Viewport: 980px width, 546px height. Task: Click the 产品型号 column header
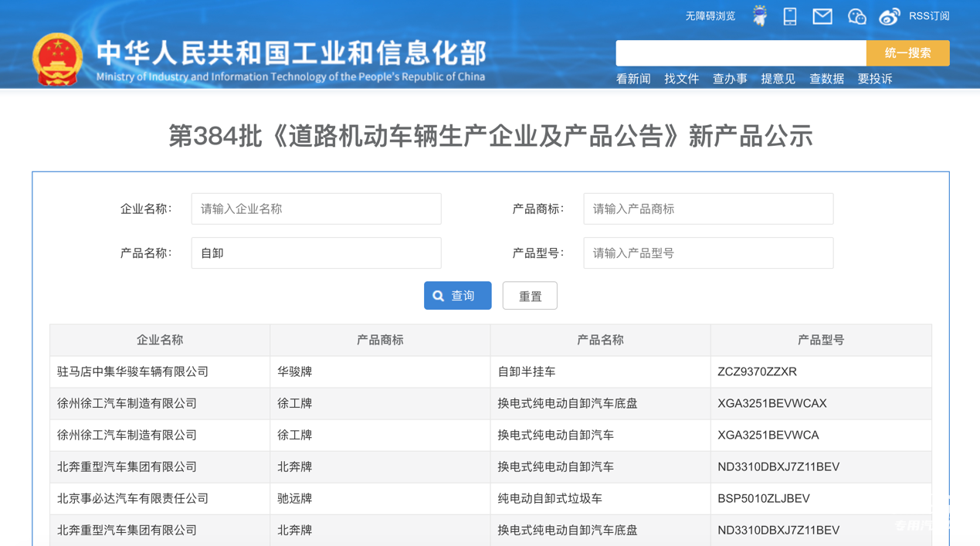821,340
